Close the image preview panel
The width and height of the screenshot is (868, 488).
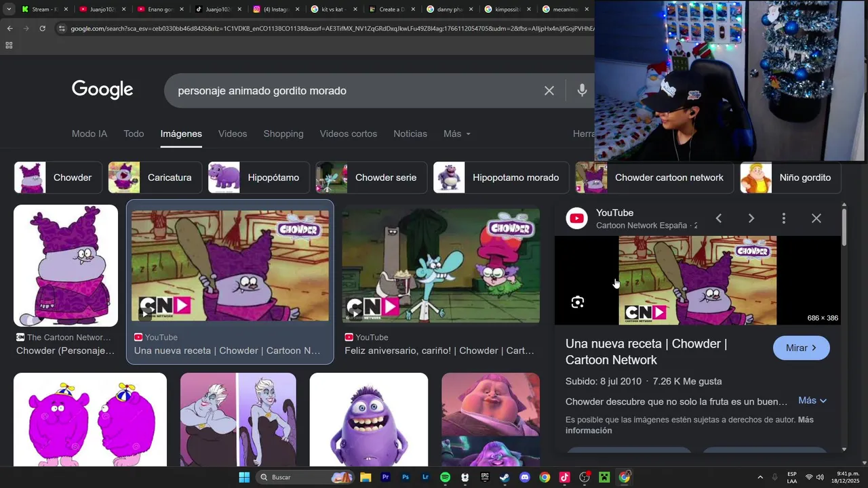tap(816, 218)
